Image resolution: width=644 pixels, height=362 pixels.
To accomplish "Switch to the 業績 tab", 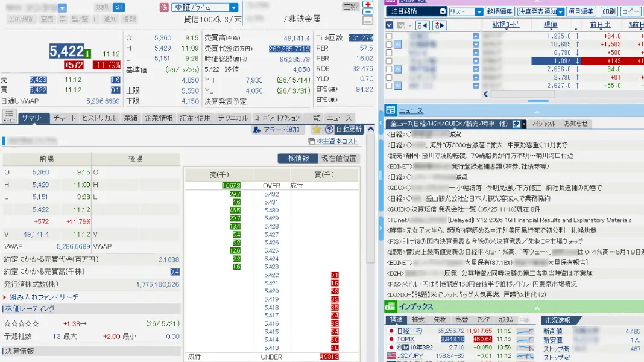I will [131, 118].
